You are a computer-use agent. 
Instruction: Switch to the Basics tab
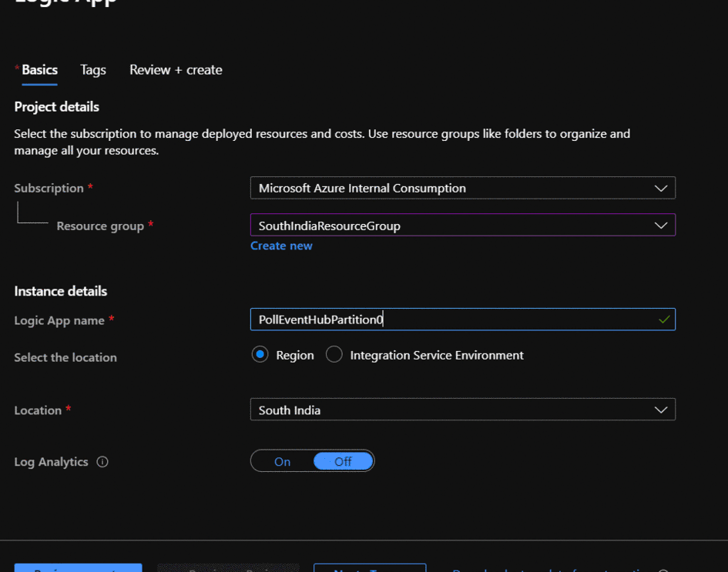[39, 70]
